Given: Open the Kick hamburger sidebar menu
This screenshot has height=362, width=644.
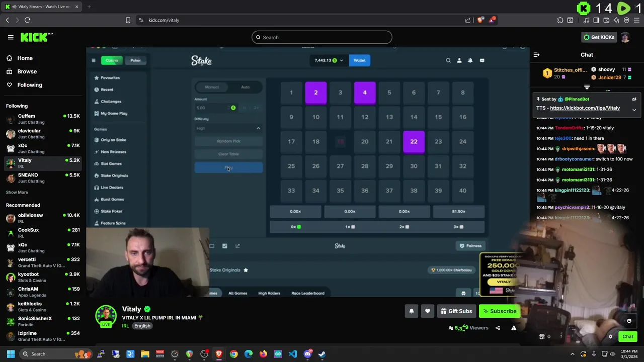Looking at the screenshot, I should coord(11,37).
